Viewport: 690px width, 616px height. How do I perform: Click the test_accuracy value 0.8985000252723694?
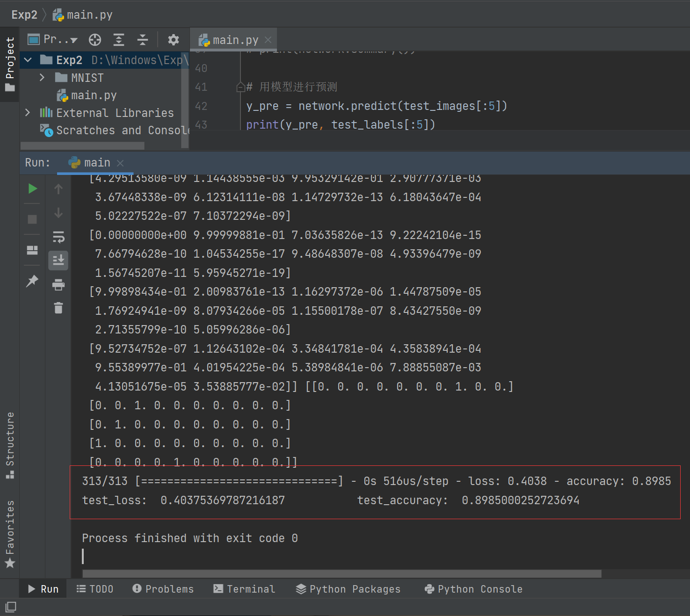[x=520, y=500]
